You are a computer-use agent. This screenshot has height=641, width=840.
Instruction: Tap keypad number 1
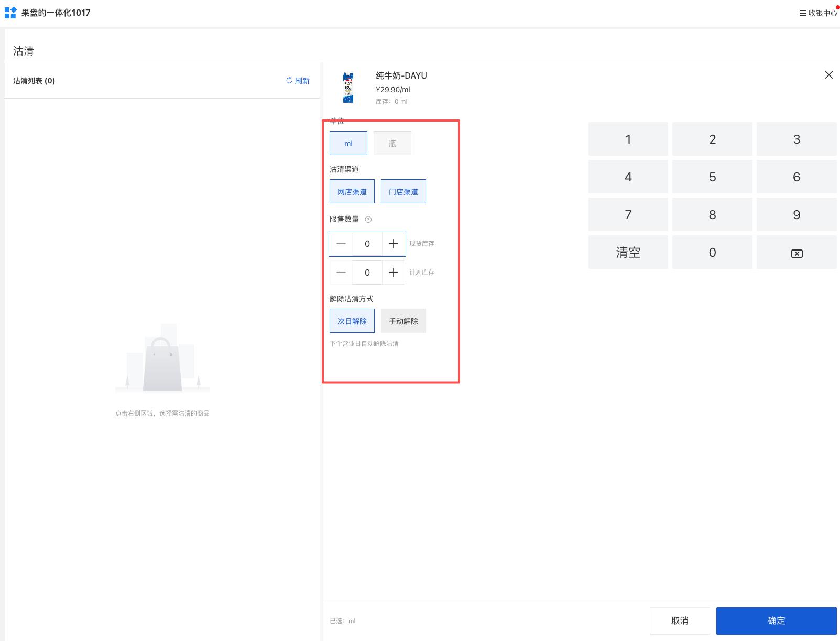click(x=628, y=139)
